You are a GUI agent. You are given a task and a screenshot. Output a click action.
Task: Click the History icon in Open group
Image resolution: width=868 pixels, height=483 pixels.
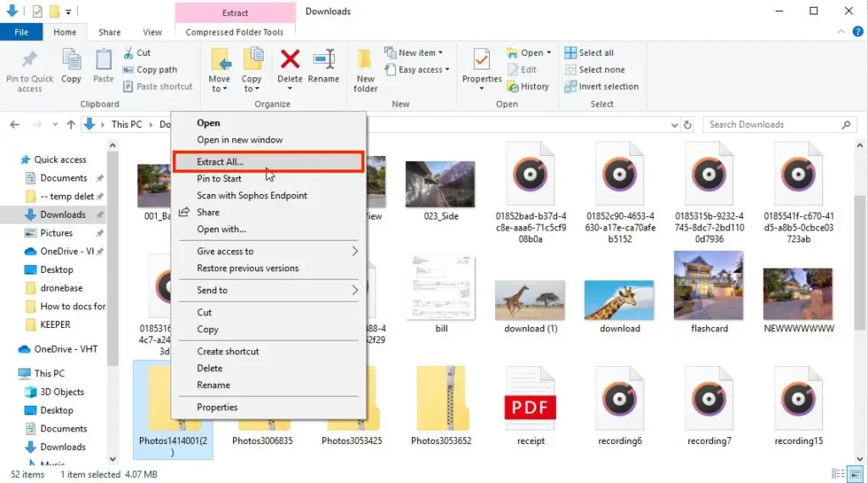[x=513, y=86]
